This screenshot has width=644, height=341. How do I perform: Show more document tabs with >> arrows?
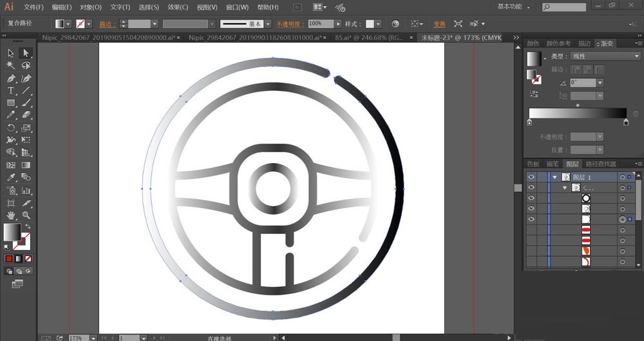tap(516, 37)
